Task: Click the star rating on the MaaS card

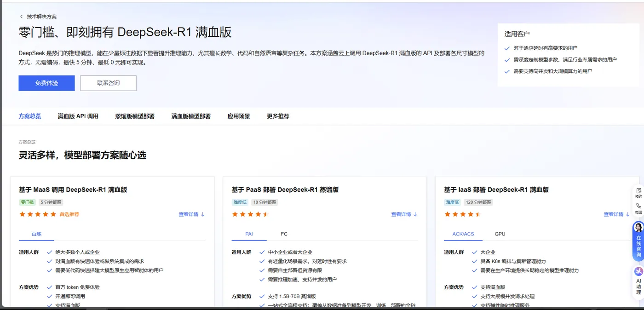Action: 38,214
